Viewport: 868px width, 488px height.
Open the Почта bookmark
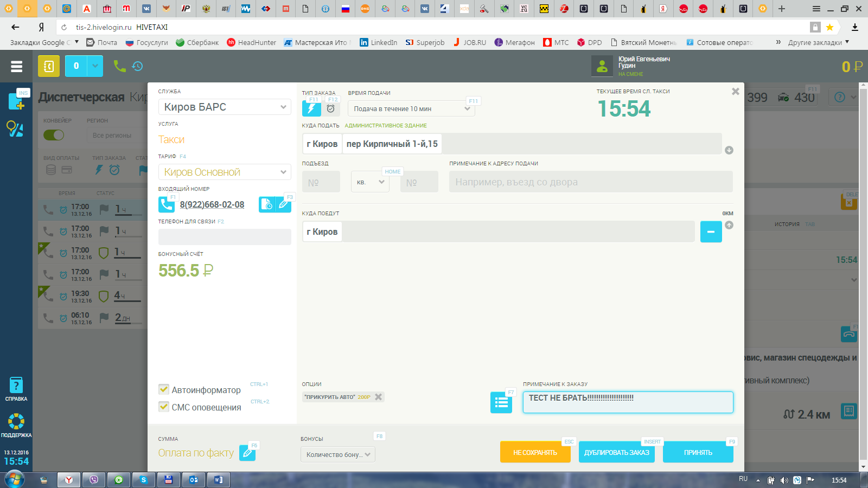(x=102, y=42)
